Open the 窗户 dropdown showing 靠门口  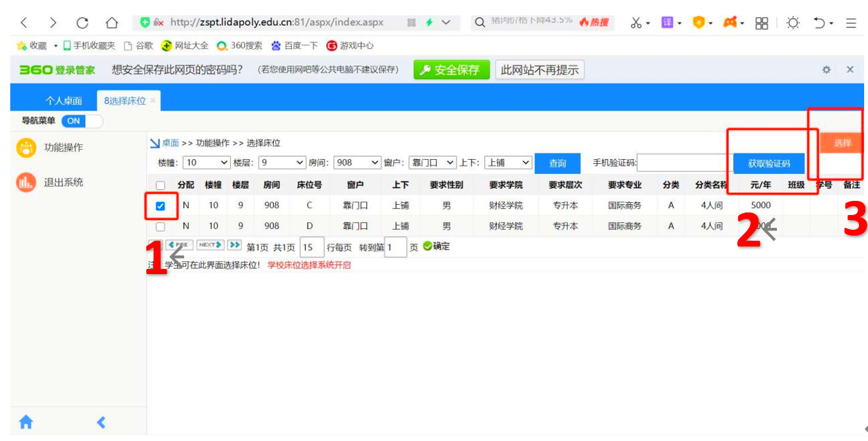433,163
